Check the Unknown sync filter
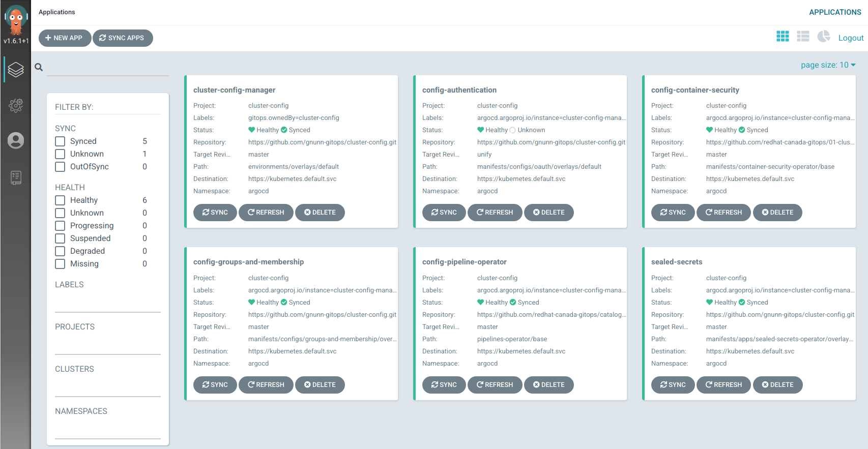The image size is (868, 449). pyautogui.click(x=60, y=154)
